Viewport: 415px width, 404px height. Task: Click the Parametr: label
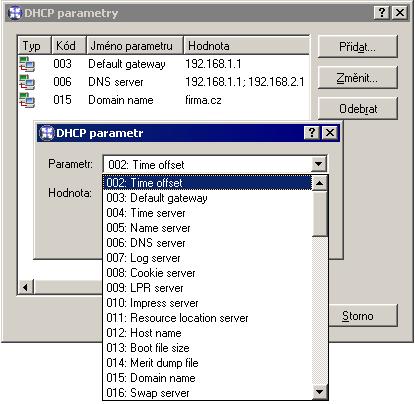click(x=70, y=164)
